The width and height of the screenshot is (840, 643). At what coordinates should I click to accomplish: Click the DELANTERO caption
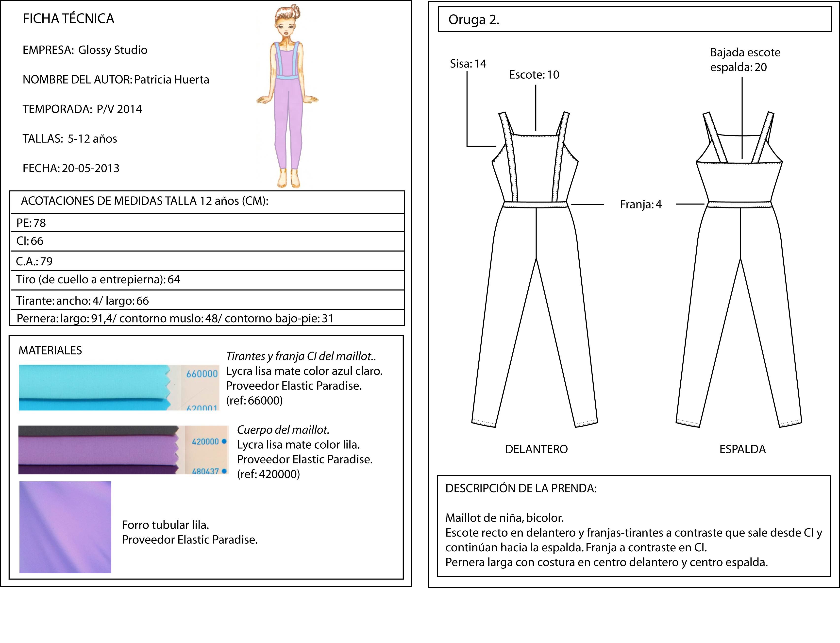[536, 449]
